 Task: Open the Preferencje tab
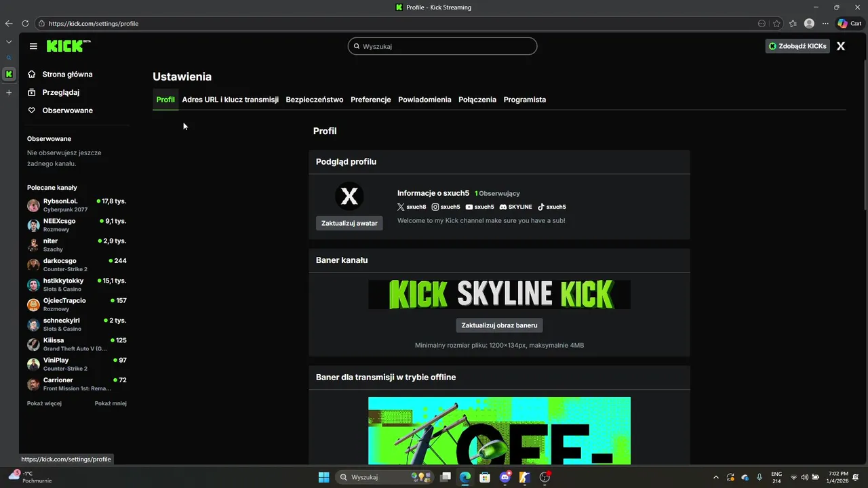[371, 100]
